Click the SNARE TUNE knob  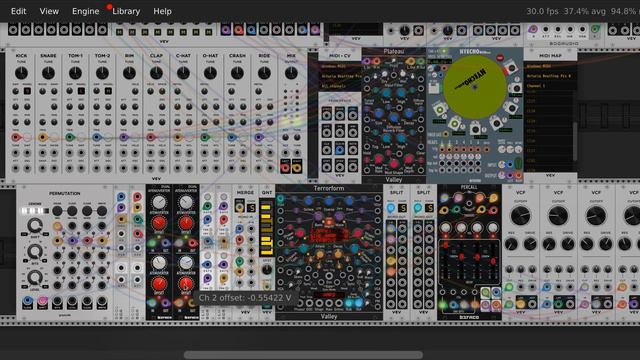coord(48,73)
